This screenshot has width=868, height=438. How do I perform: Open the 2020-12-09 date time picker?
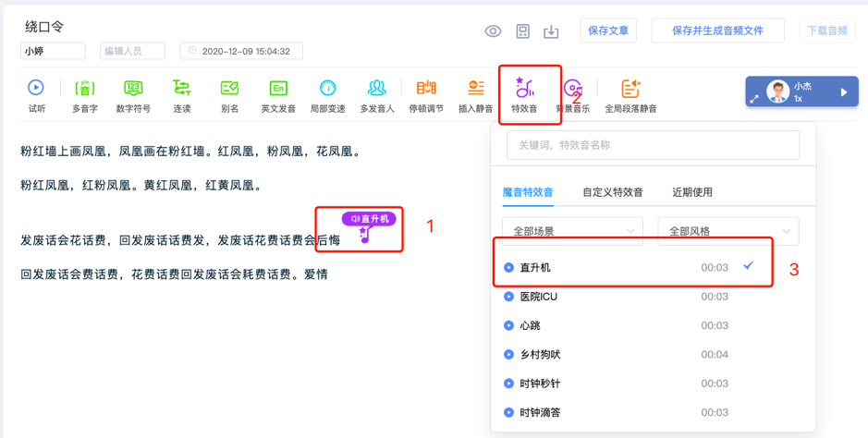pos(241,51)
